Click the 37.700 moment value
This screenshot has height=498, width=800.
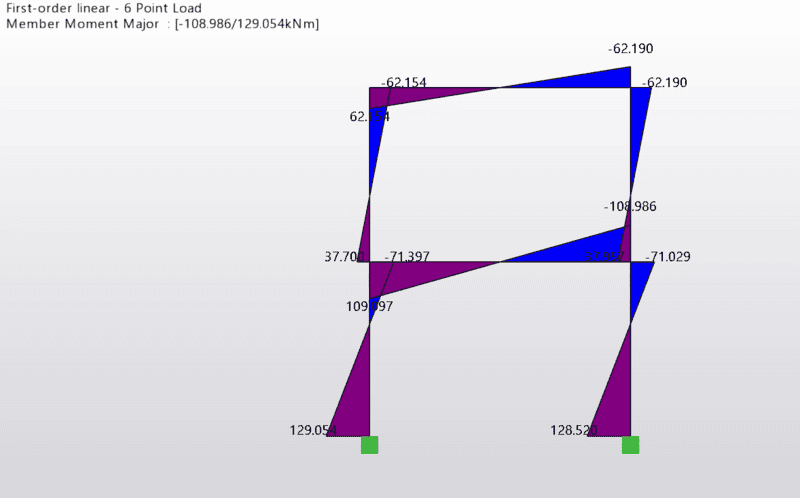(345, 256)
